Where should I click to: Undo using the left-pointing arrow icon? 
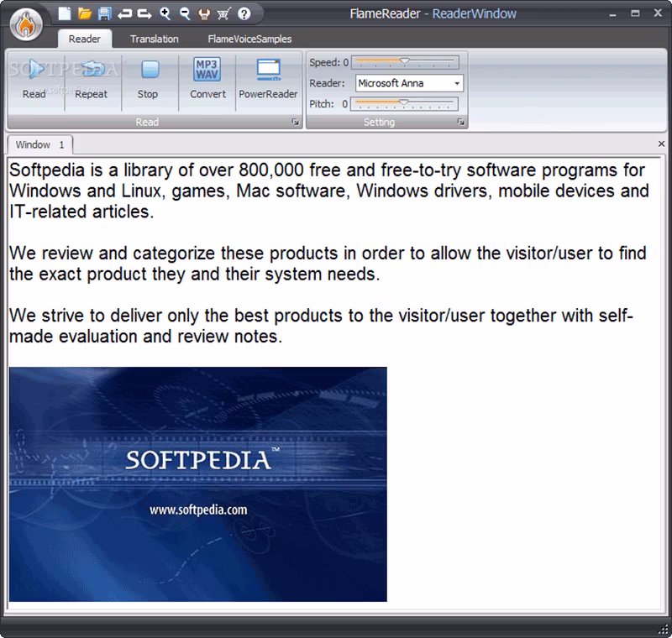[x=124, y=14]
